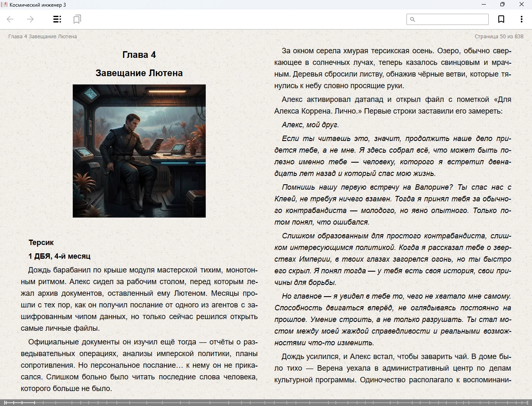Click the 'Завещание Лютена' chapter title
Viewport: 532px width, 406px height.
(139, 73)
